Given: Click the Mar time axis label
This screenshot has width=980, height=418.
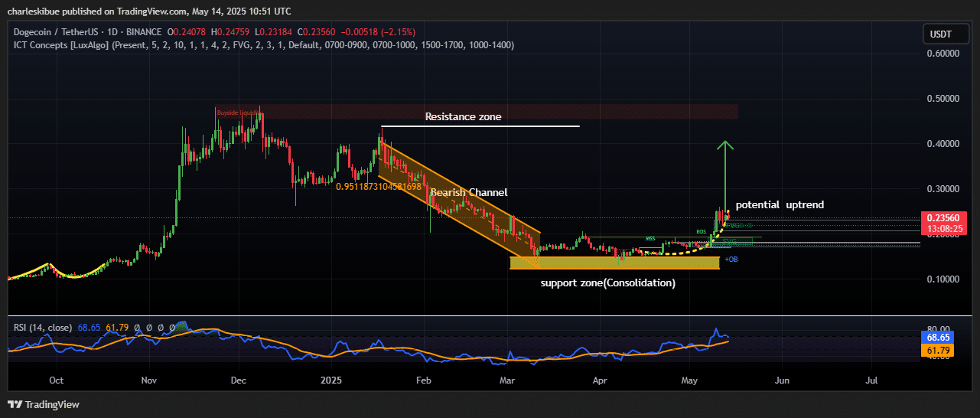Looking at the screenshot, I should point(506,380).
